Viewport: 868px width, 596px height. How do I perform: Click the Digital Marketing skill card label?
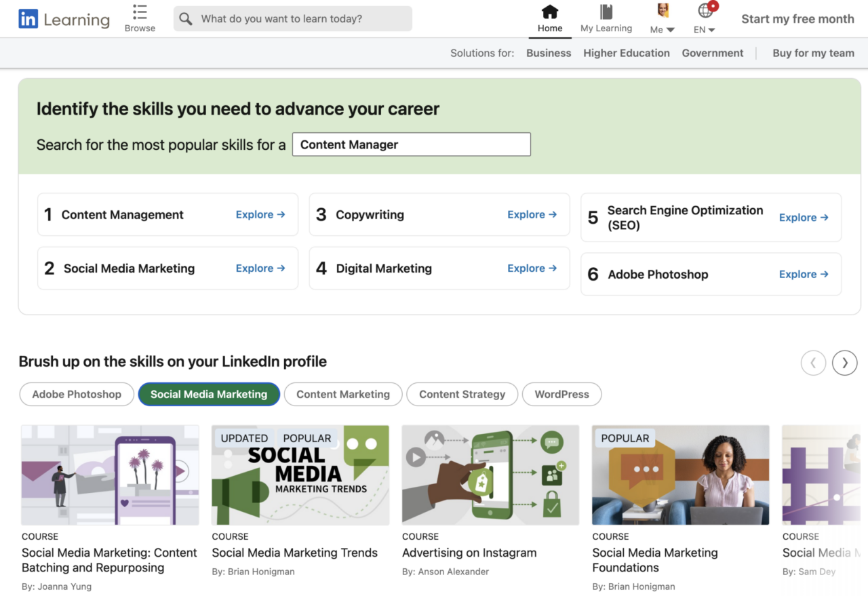pos(384,268)
